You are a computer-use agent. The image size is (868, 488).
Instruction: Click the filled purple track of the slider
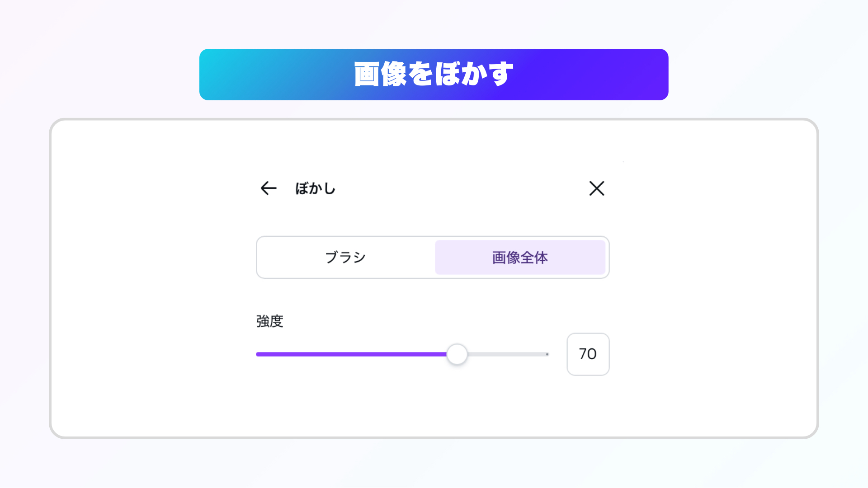pyautogui.click(x=353, y=354)
